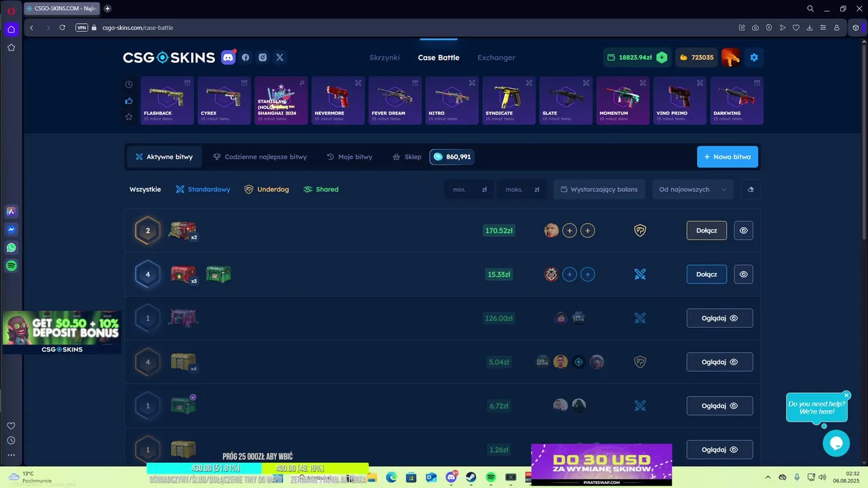
Task: Filter battles by Standardowy
Action: point(203,189)
